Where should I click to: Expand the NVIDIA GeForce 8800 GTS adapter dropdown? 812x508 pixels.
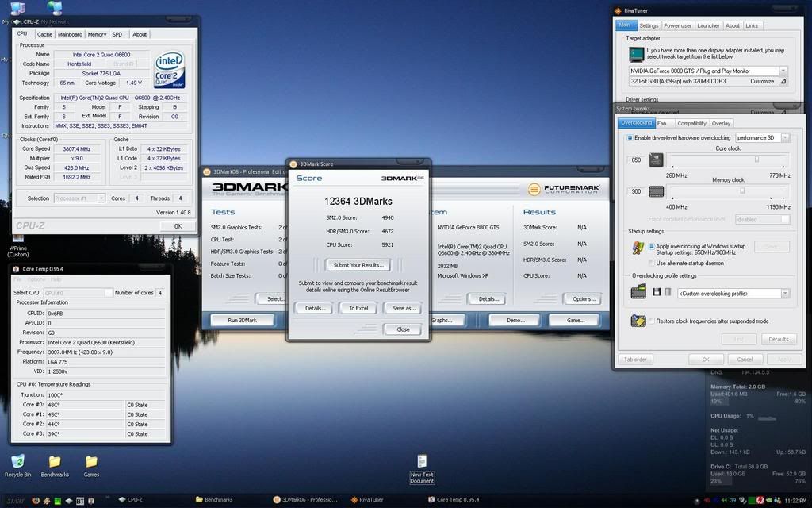783,71
